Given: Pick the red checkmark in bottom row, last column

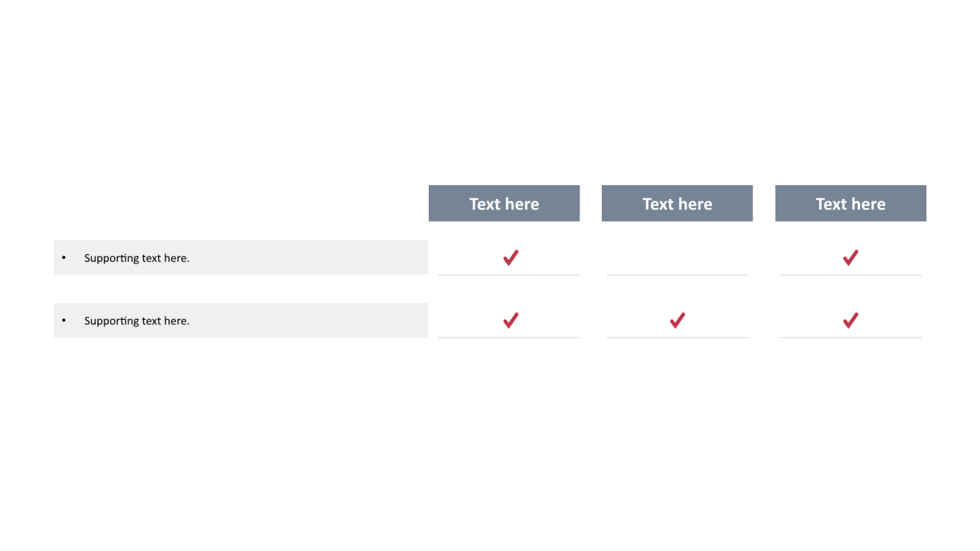Looking at the screenshot, I should pyautogui.click(x=850, y=321).
